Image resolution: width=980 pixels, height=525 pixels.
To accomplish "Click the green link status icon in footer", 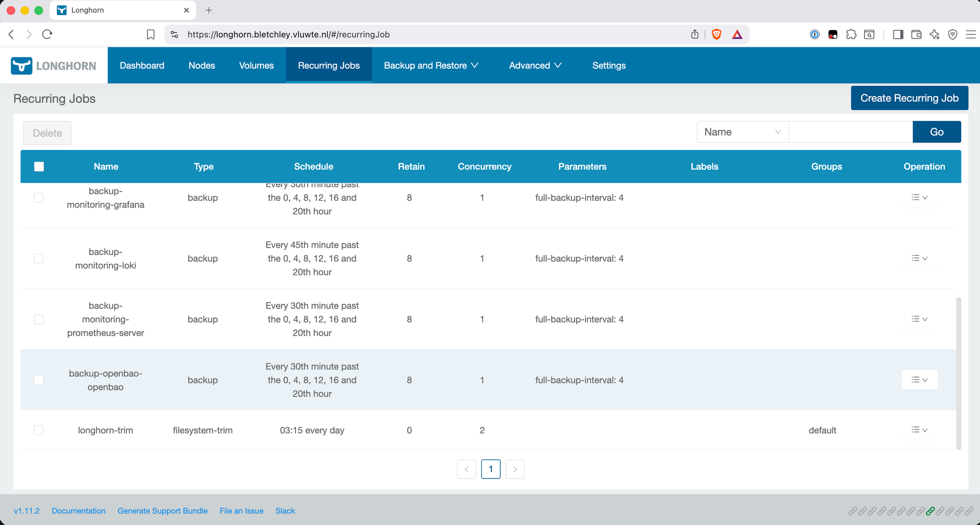I will point(930,511).
